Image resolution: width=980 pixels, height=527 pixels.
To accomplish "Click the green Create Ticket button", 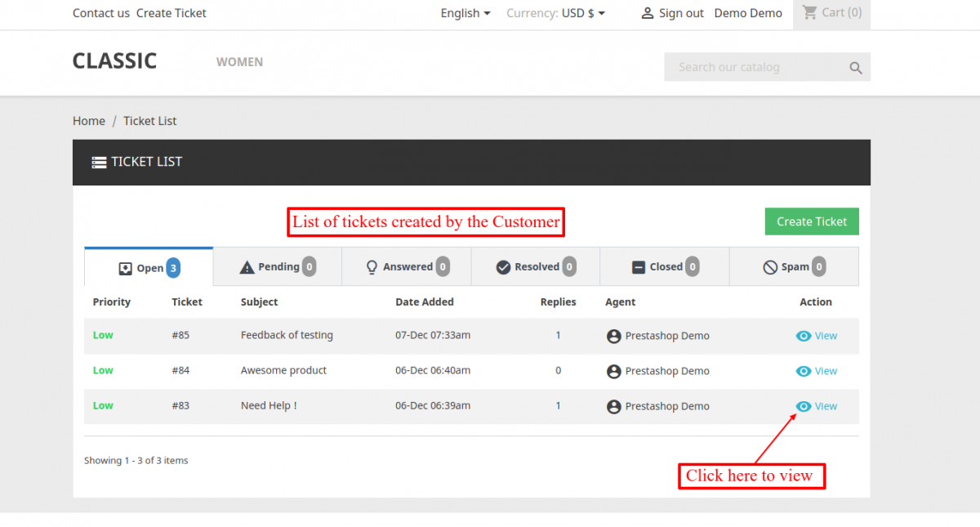I will pyautogui.click(x=811, y=221).
